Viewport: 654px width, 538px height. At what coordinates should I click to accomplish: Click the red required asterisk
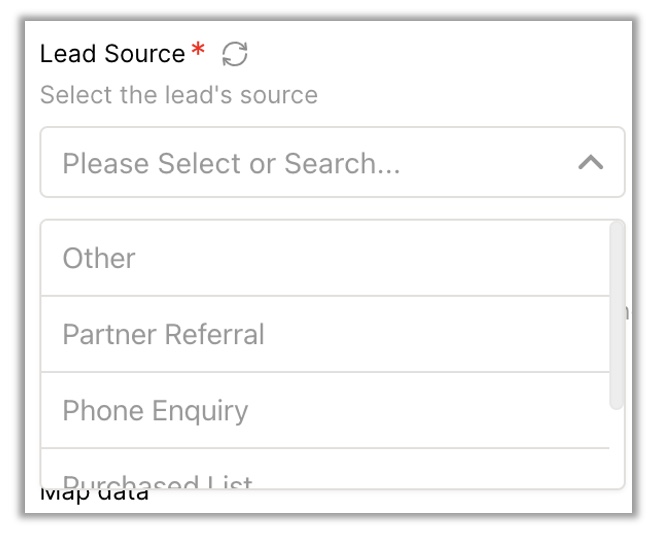click(x=198, y=52)
